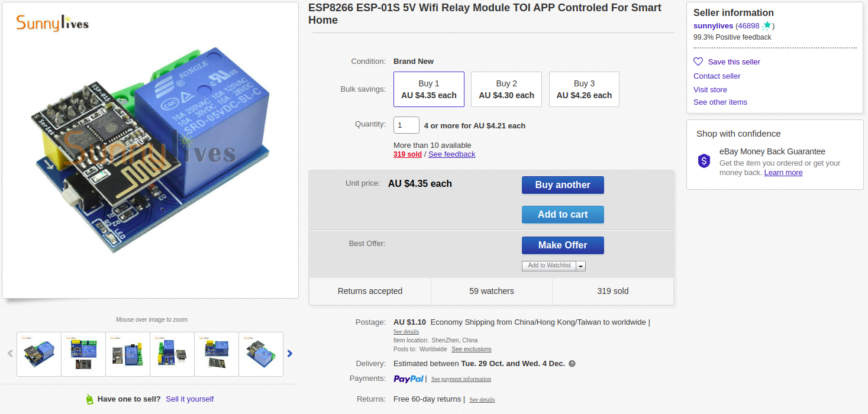Click the Make Offer button
Image resolution: width=868 pixels, height=414 pixels.
click(563, 245)
